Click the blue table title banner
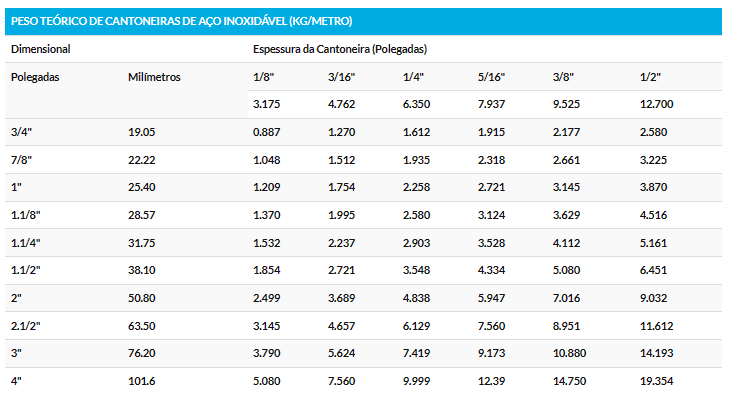729x403 pixels. (363, 21)
